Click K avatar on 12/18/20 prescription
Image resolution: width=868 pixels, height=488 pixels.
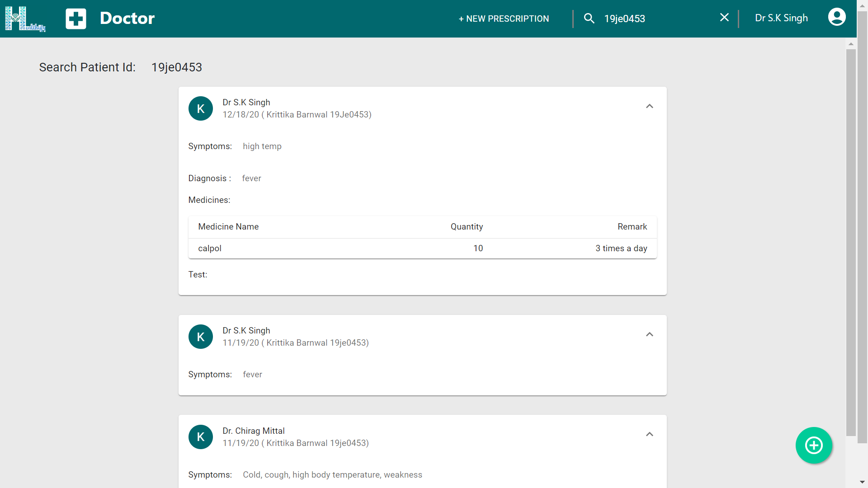coord(201,108)
